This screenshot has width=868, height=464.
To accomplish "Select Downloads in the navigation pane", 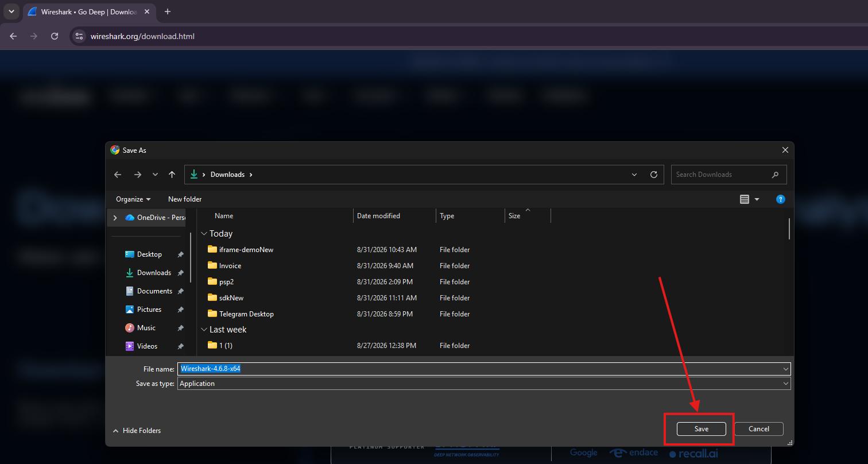I will (154, 273).
